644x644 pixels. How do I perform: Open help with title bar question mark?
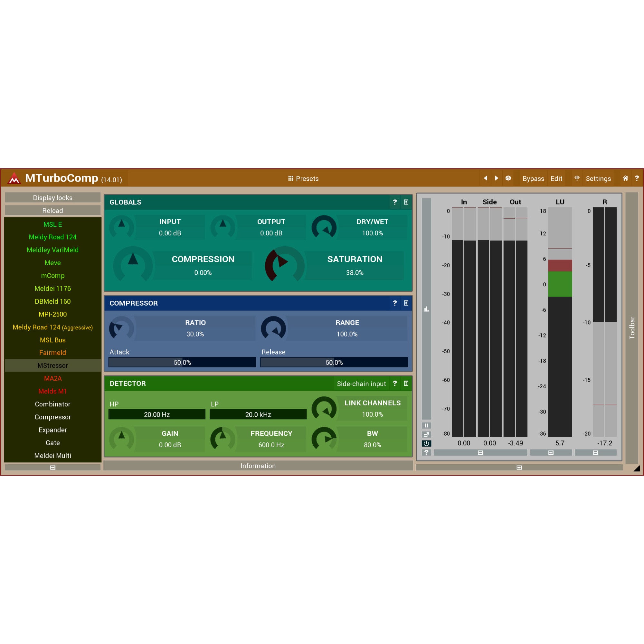(x=637, y=178)
